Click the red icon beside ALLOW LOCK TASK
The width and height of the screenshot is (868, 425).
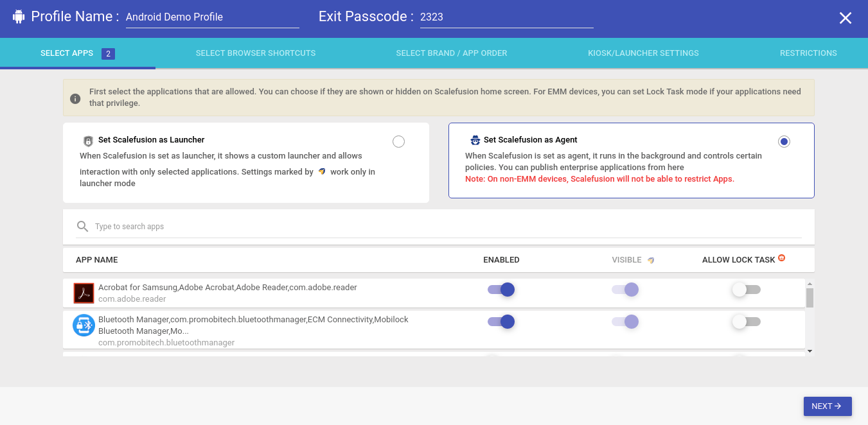[782, 258]
